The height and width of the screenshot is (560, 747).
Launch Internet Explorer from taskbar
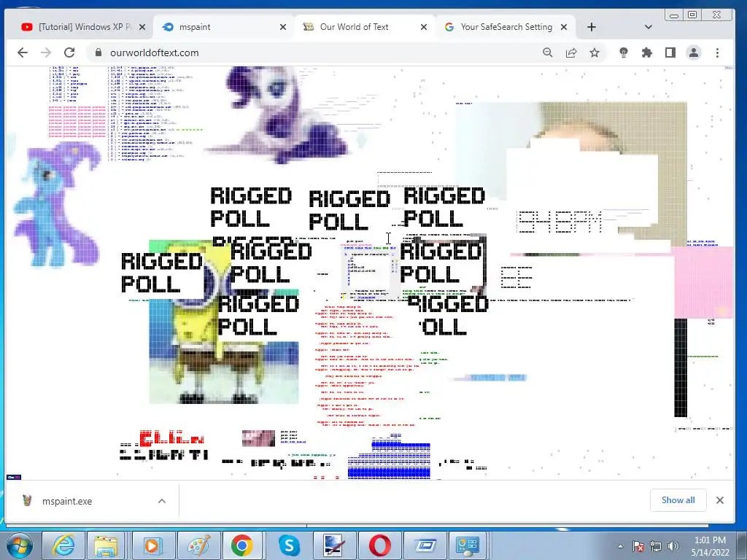pos(63,545)
